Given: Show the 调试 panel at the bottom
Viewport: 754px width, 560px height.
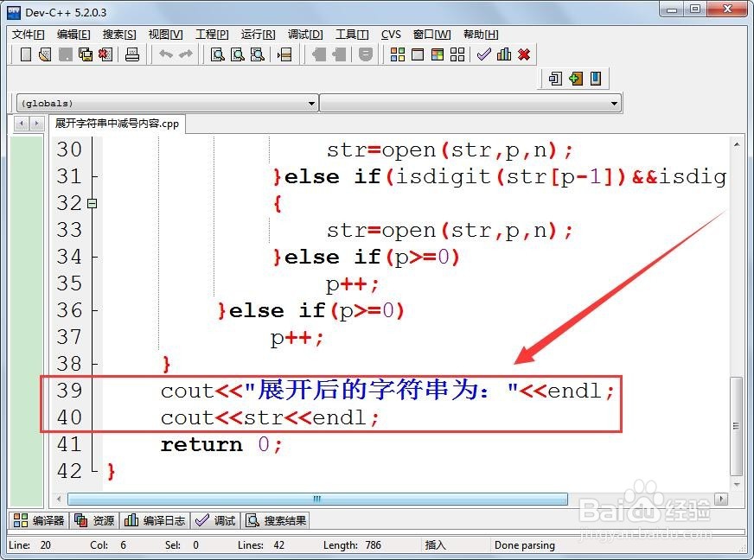Looking at the screenshot, I should 215,519.
